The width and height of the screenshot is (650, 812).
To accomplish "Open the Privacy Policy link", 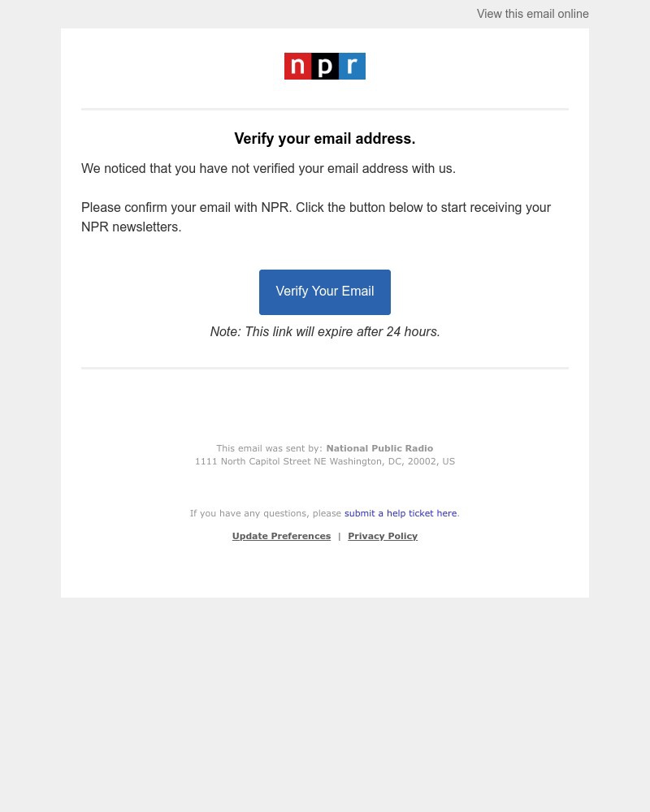I will [383, 536].
